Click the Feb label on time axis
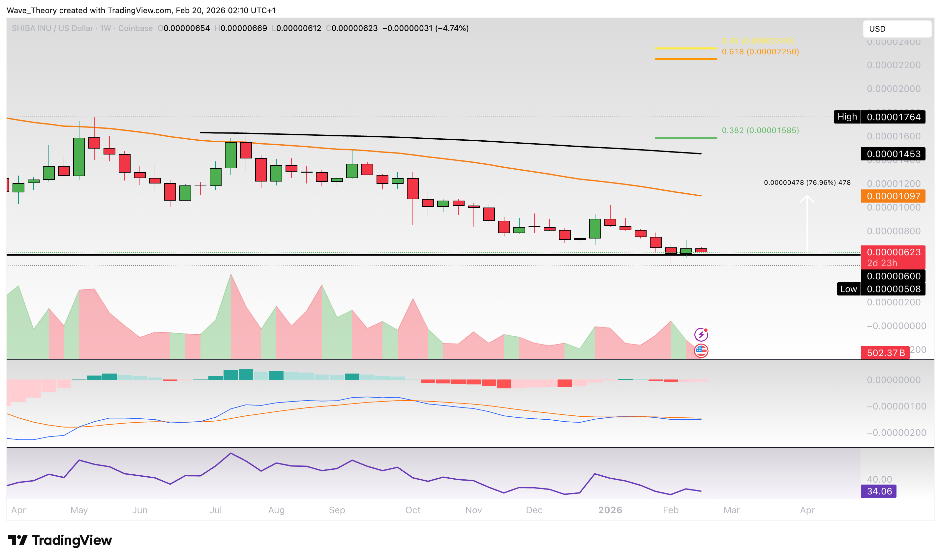The width and height of the screenshot is (941, 560). point(671,510)
